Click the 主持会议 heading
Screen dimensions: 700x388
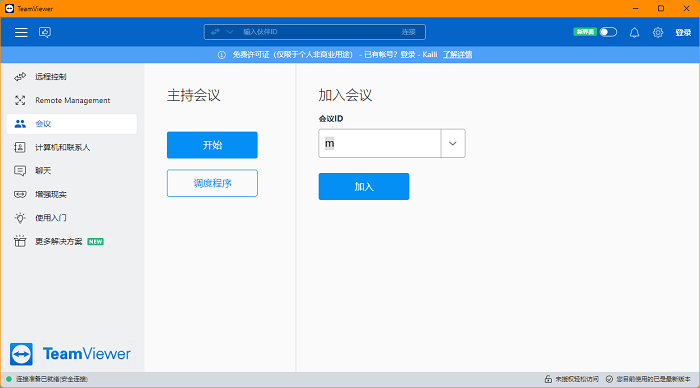[x=194, y=95]
